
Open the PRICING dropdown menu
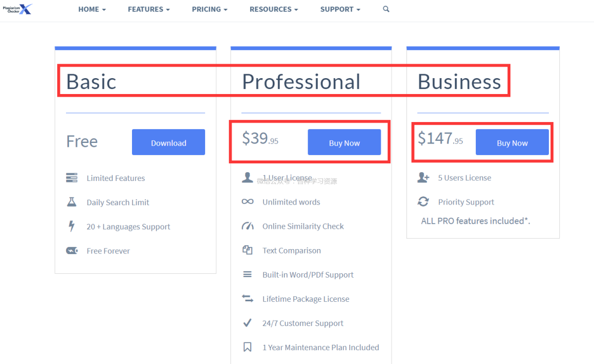tap(210, 9)
